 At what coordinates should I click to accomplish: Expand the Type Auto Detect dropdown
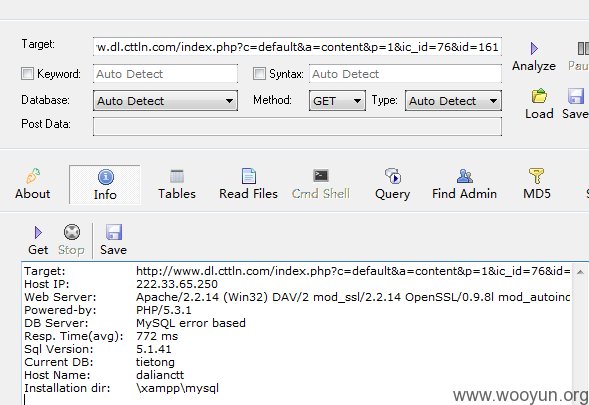pyautogui.click(x=453, y=101)
